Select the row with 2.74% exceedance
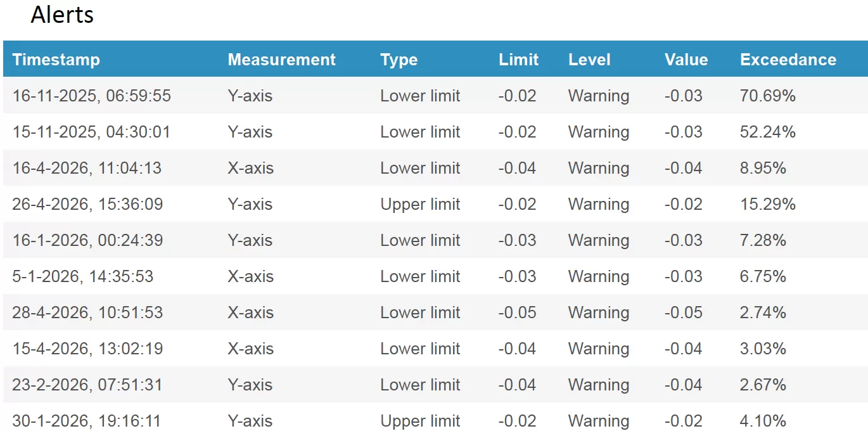This screenshot has height=431, width=868. click(x=434, y=312)
